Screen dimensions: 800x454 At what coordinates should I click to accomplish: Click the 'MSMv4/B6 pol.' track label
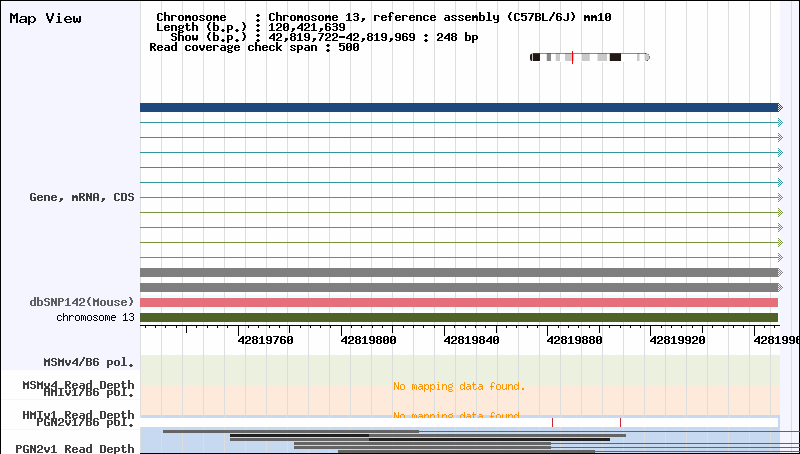89,363
